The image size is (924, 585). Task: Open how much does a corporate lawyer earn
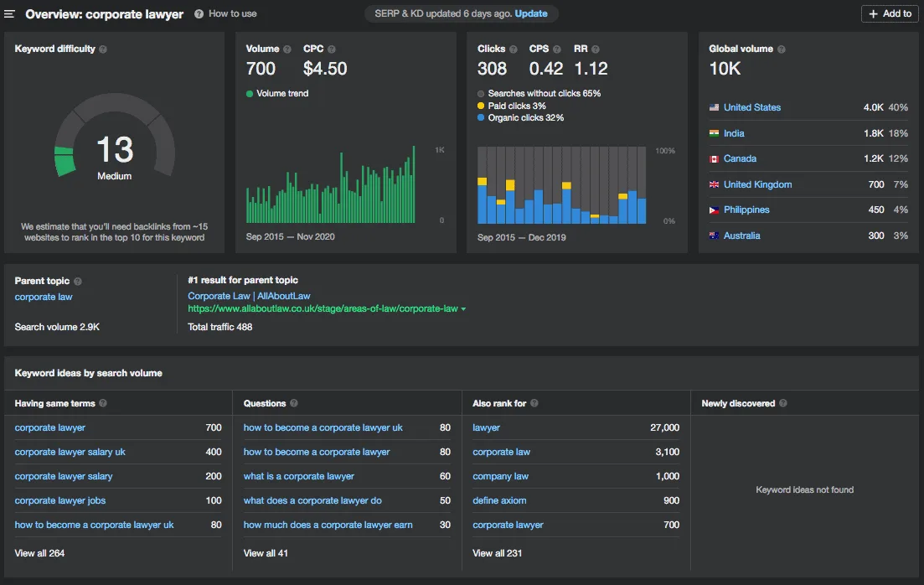328,525
